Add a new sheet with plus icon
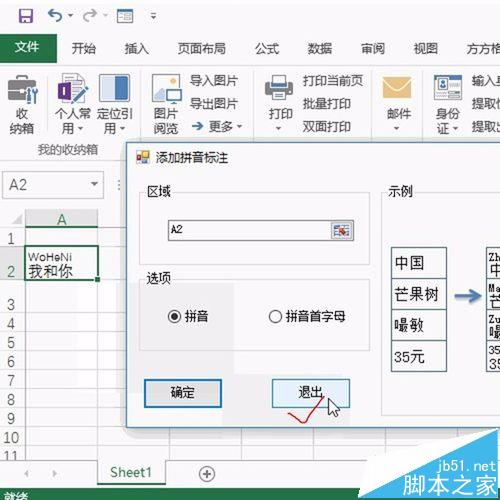This screenshot has height=500, width=500. 207,474
